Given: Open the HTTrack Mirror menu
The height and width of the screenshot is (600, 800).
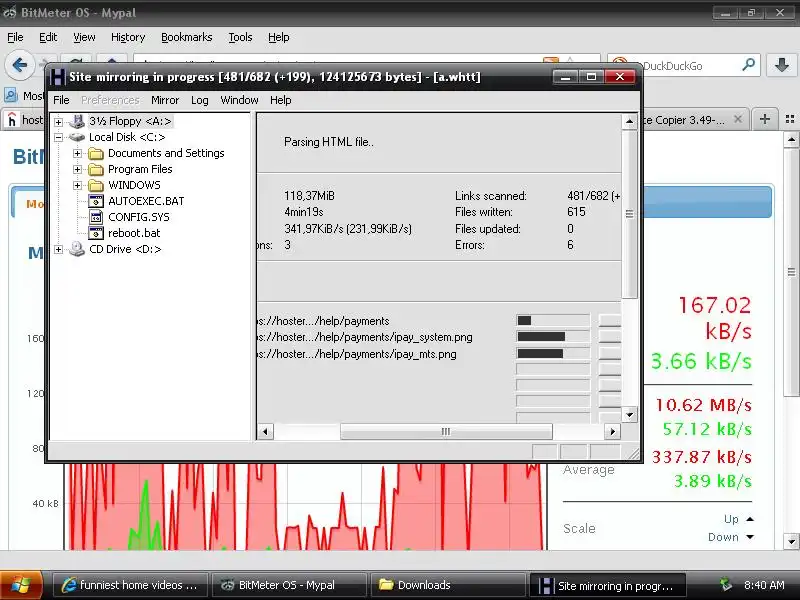Looking at the screenshot, I should pos(165,100).
